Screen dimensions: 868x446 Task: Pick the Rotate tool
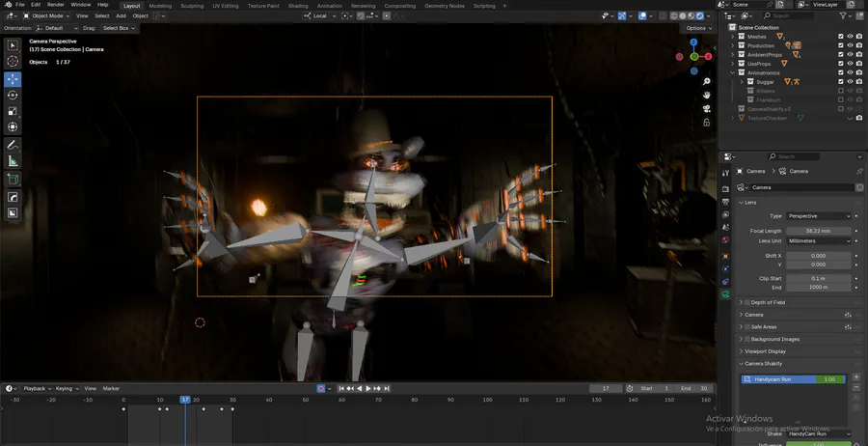pyautogui.click(x=13, y=96)
